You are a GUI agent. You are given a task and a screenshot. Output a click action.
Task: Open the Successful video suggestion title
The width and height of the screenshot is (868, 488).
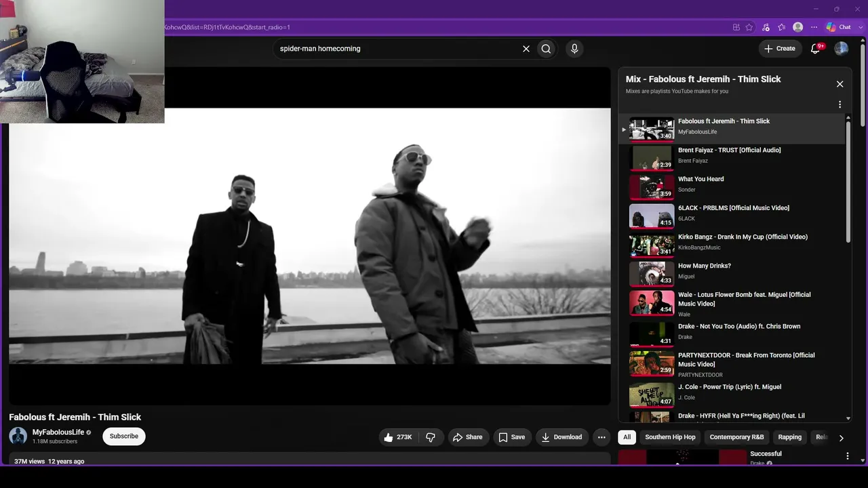coord(766,454)
